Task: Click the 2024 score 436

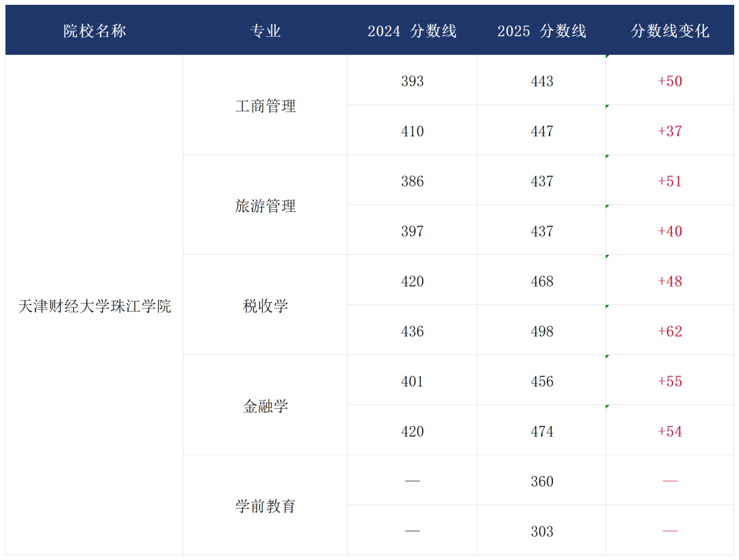Action: [413, 331]
